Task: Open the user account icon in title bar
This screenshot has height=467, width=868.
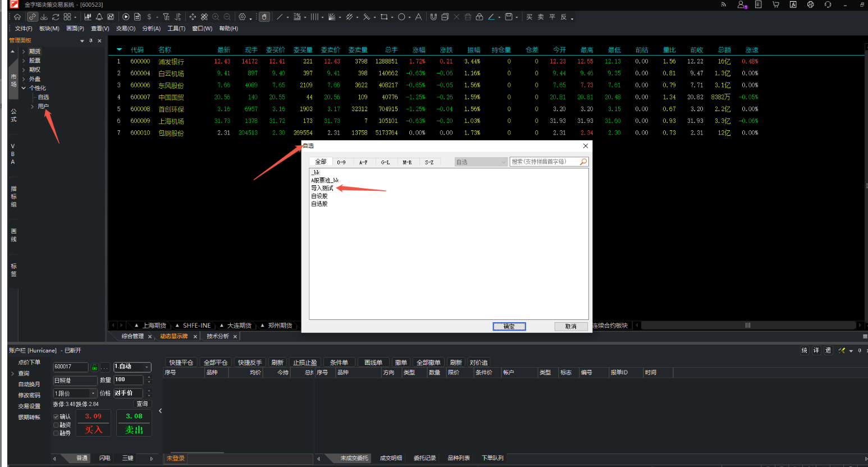Action: (742, 4)
